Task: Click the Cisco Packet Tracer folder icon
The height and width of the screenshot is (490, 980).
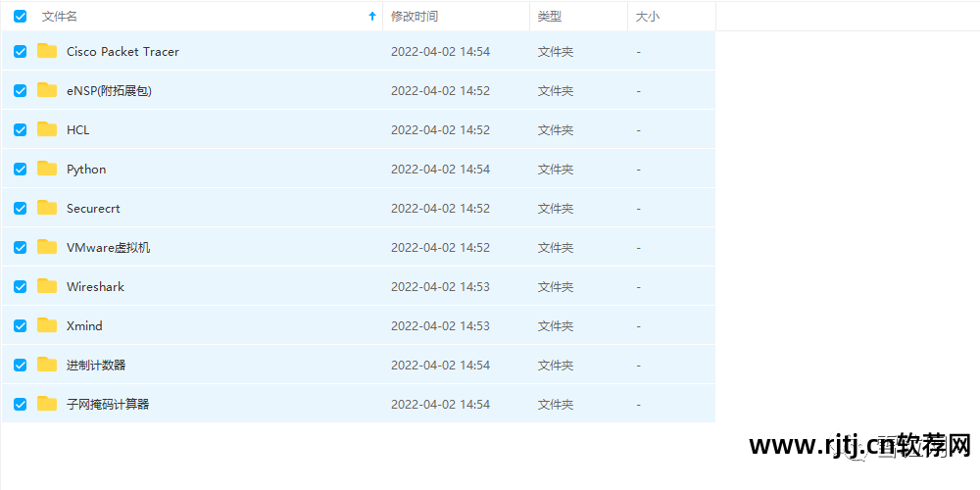Action: point(47,51)
